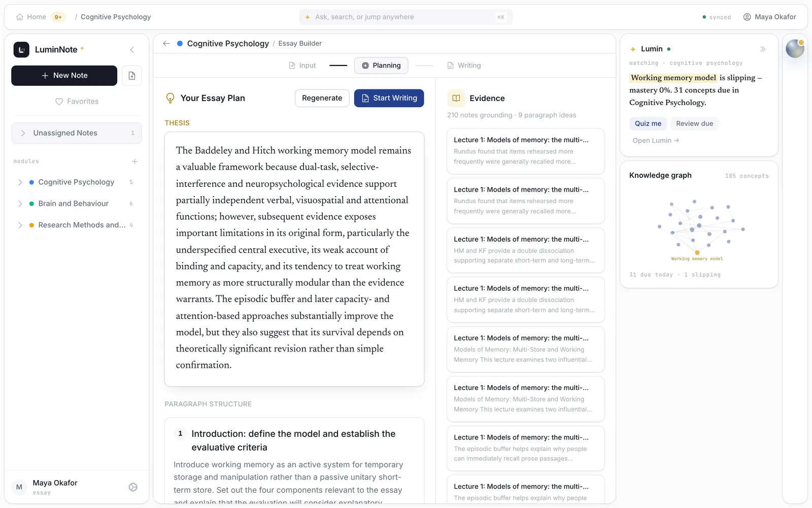
Task: Click the highlighted 'Working memory model' text
Action: tap(673, 78)
